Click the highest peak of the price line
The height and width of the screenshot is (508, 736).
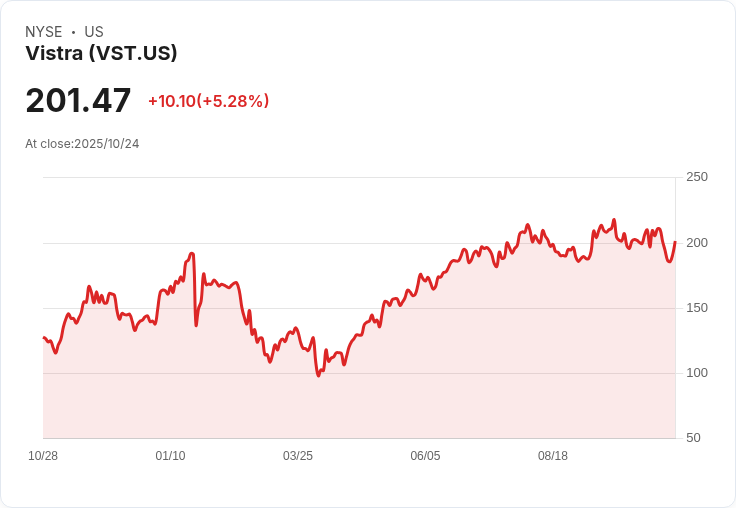[614, 220]
